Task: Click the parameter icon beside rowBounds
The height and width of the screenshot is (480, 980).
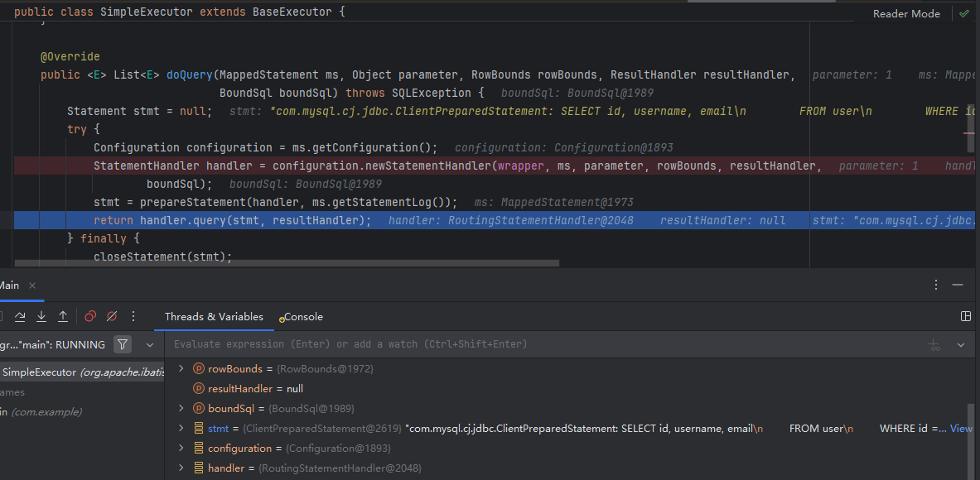Action: pos(199,369)
